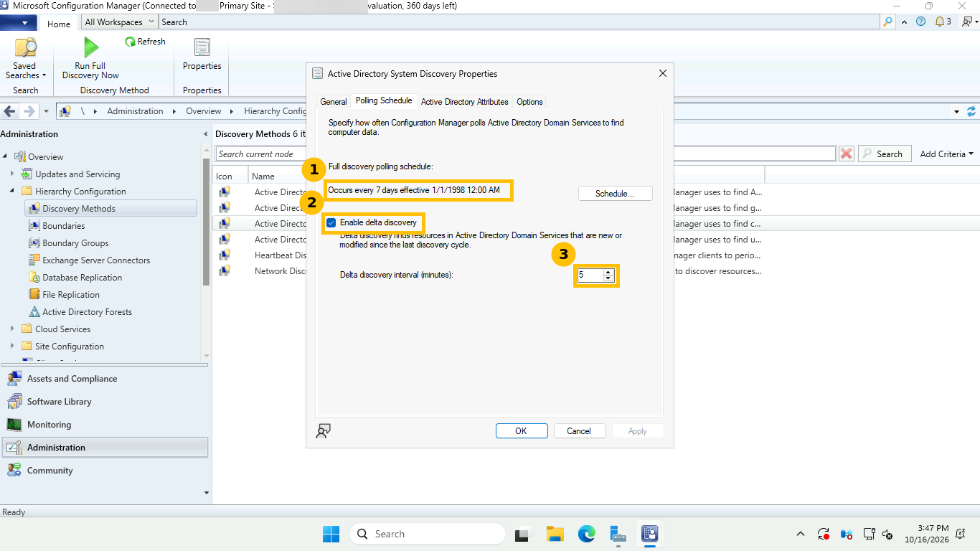The image size is (980, 551).
Task: Collapse the Hierarchy Configuration node
Action: 12,191
